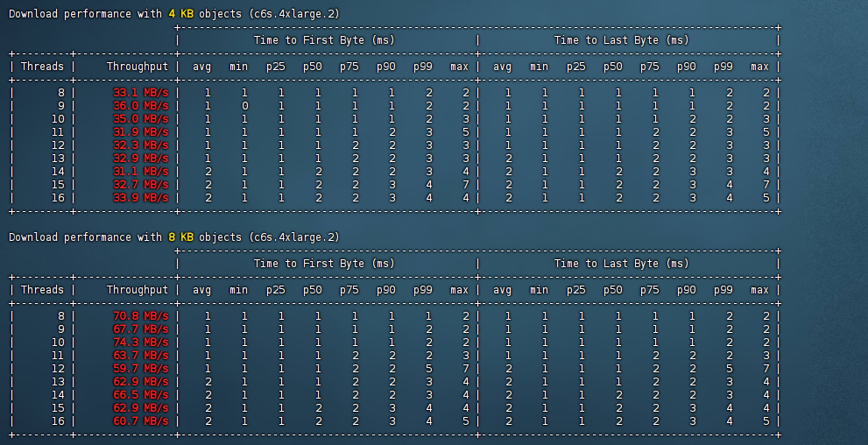Click thread count 16 in the 4 KB table

pyautogui.click(x=58, y=198)
